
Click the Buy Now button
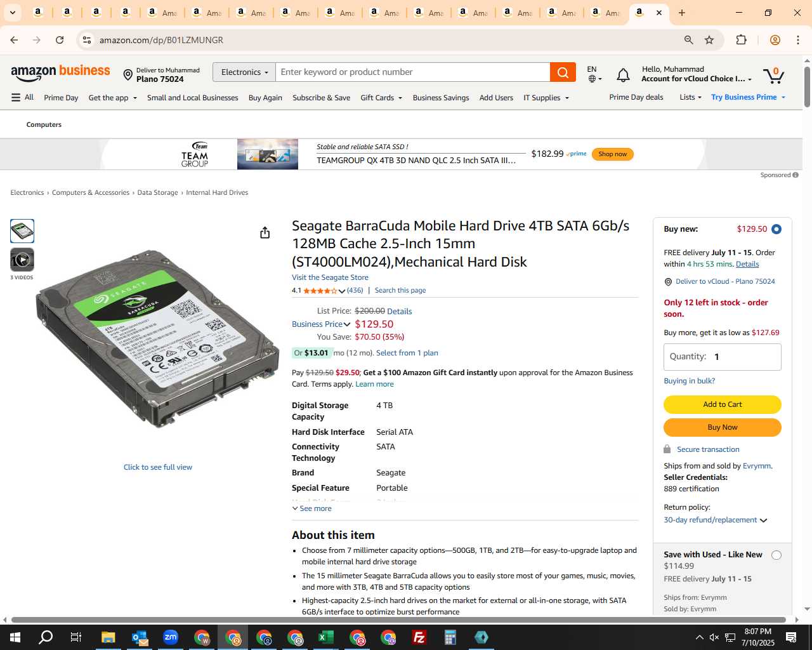coord(722,427)
